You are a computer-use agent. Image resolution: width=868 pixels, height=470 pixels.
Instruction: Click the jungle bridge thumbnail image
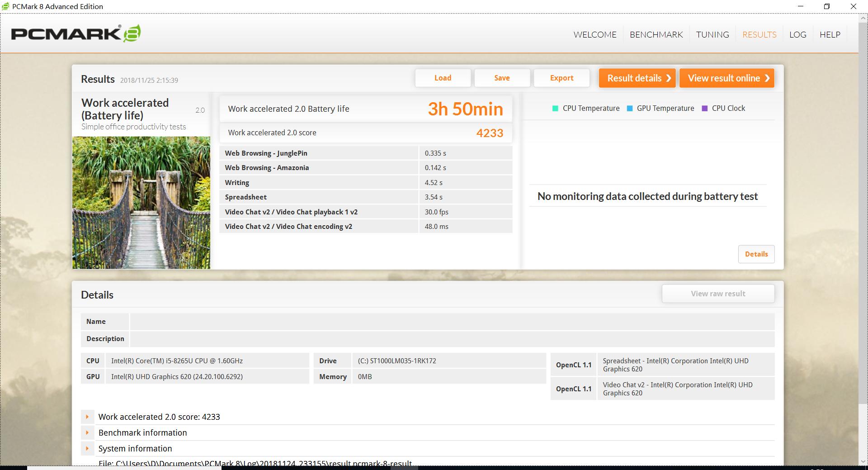[141, 203]
